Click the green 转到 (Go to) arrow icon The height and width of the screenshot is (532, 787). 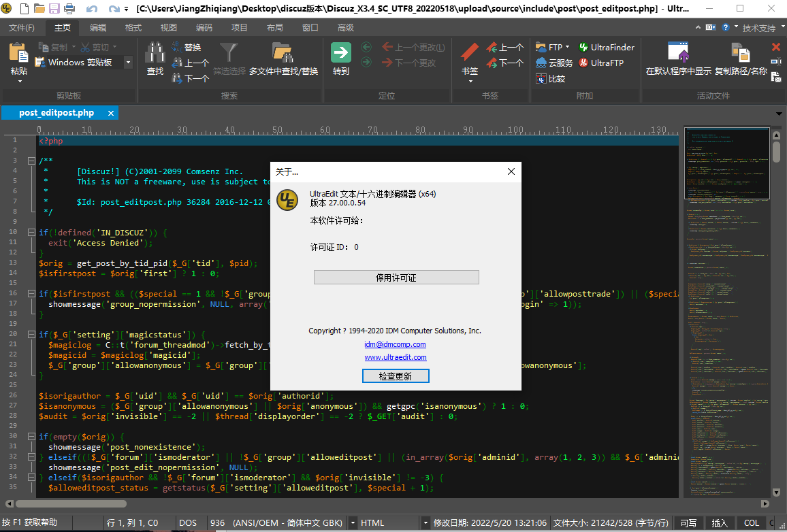coord(341,52)
